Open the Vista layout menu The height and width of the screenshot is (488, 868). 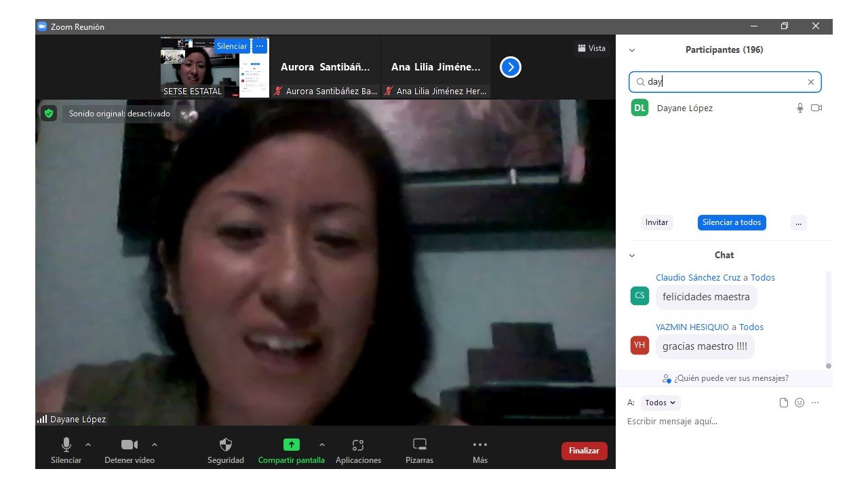tap(591, 48)
